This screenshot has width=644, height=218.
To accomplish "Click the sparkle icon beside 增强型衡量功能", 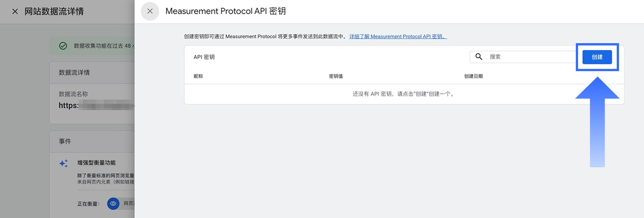I will [64, 163].
